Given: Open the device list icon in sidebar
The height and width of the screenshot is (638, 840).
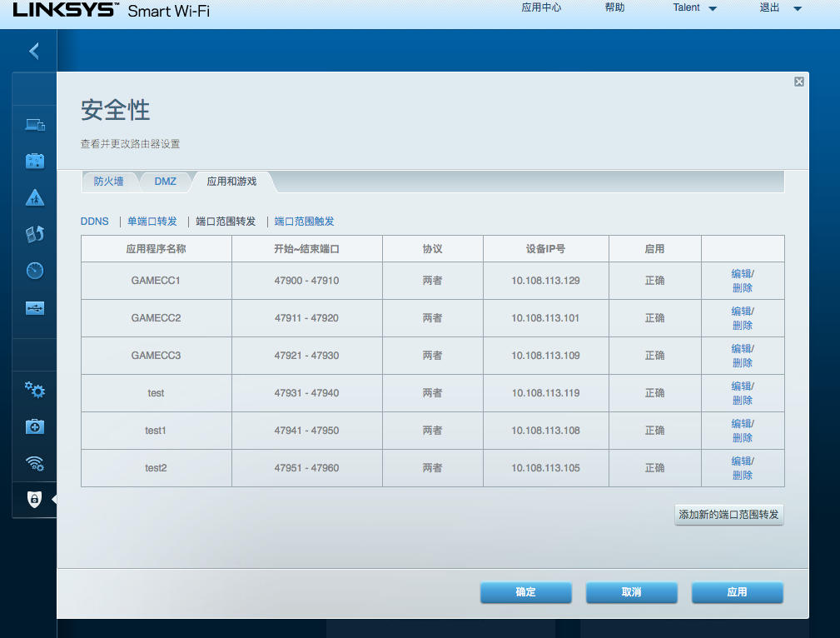Looking at the screenshot, I should 34,124.
